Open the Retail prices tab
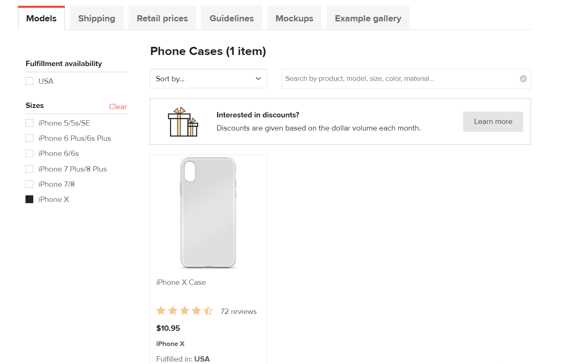Image resolution: width=588 pixels, height=364 pixels. pos(162,18)
